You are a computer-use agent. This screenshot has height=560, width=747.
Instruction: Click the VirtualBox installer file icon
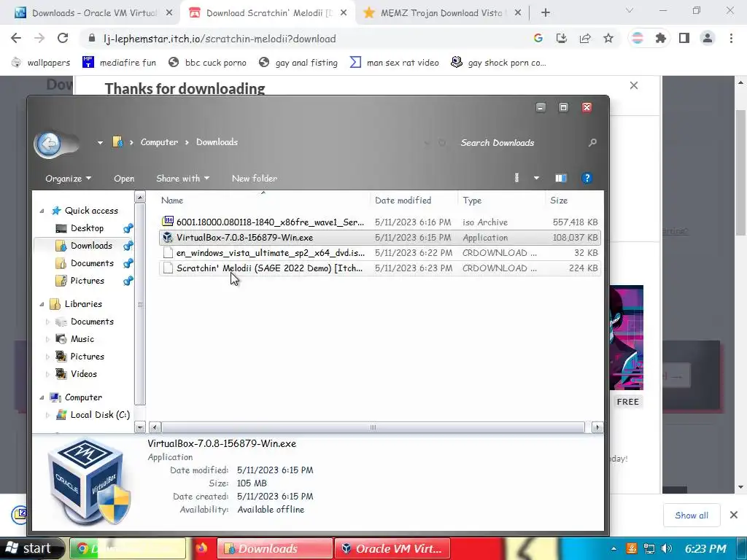(x=167, y=237)
